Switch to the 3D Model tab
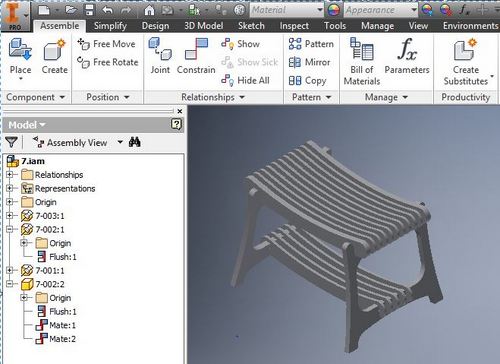The image size is (500, 364). (x=204, y=26)
